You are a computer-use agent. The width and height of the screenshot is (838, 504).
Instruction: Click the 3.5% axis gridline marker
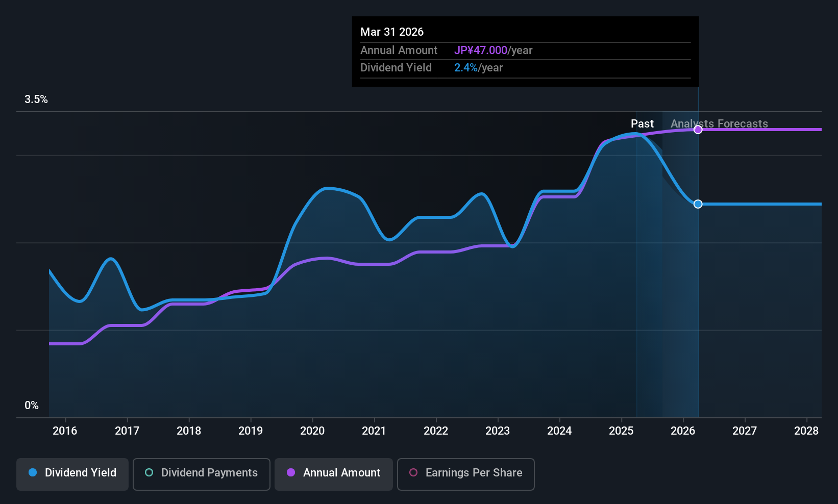click(x=36, y=99)
